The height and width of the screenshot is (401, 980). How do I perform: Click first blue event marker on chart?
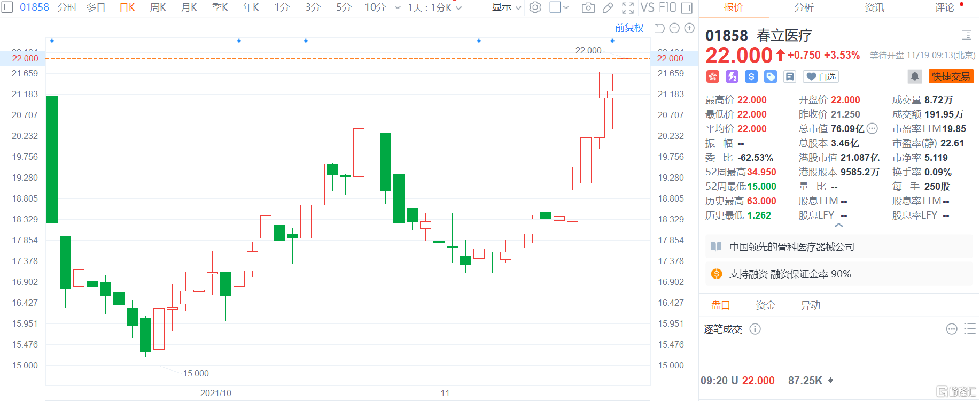pyautogui.click(x=52, y=41)
